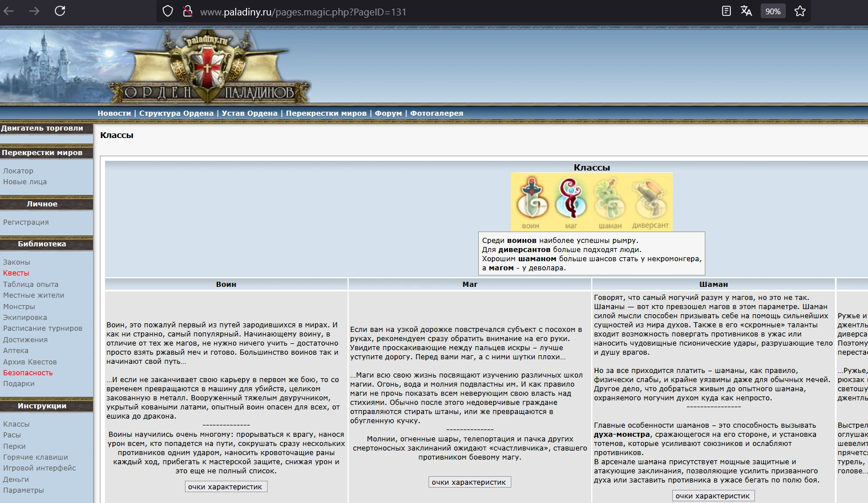Translate this page with the translate icon
Image resolution: width=868 pixels, height=503 pixels.
point(746,11)
